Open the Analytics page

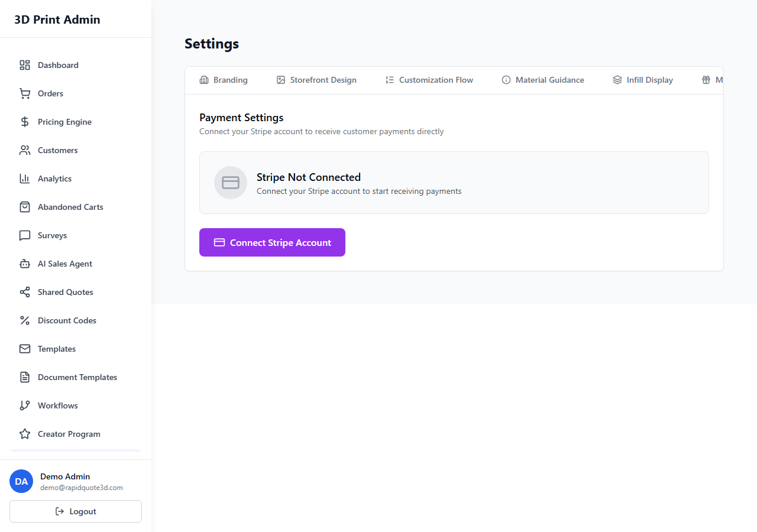[x=76, y=179]
